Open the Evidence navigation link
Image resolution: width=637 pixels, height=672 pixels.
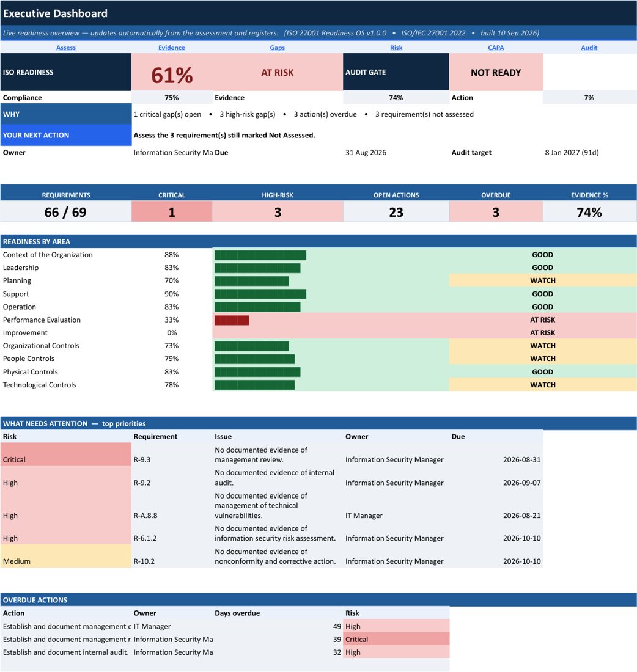[171, 48]
